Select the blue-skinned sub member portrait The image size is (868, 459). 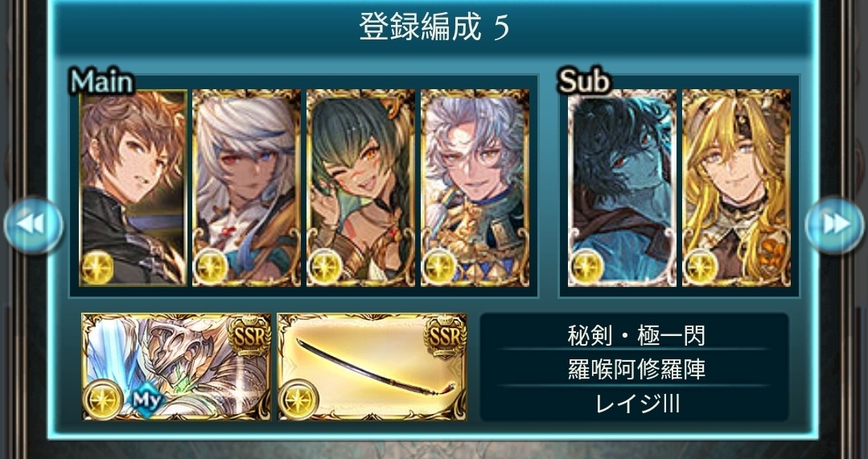pyautogui.click(x=622, y=188)
